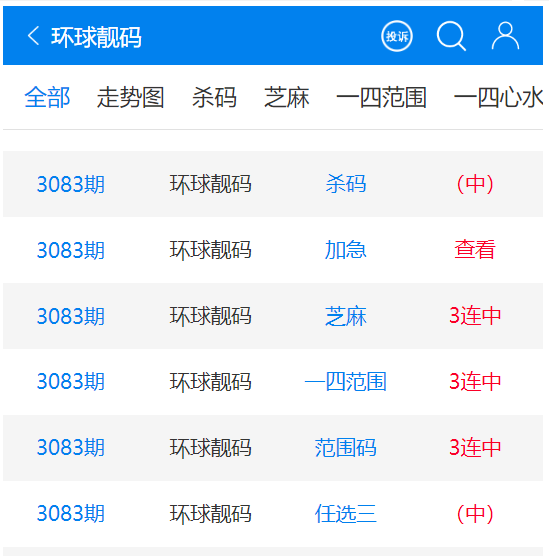
Task: Switch to the 杀码 tab
Action: [214, 97]
